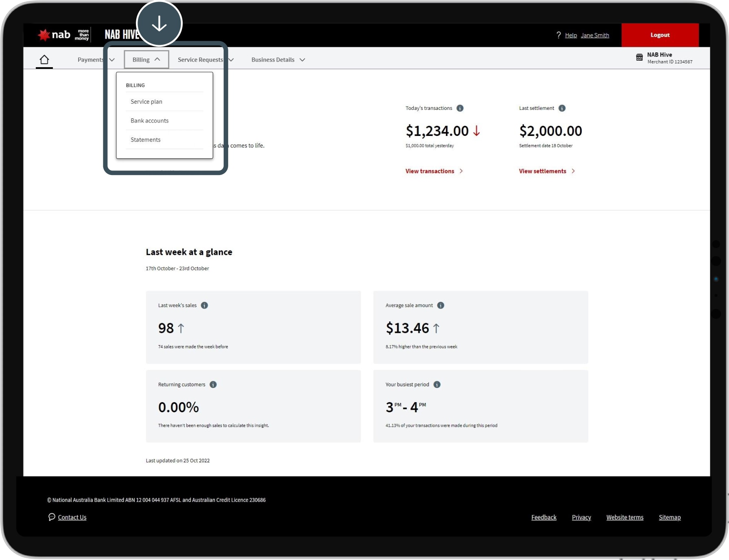Click the circled down arrow icon
Screen dimensions: 729x560
click(159, 24)
